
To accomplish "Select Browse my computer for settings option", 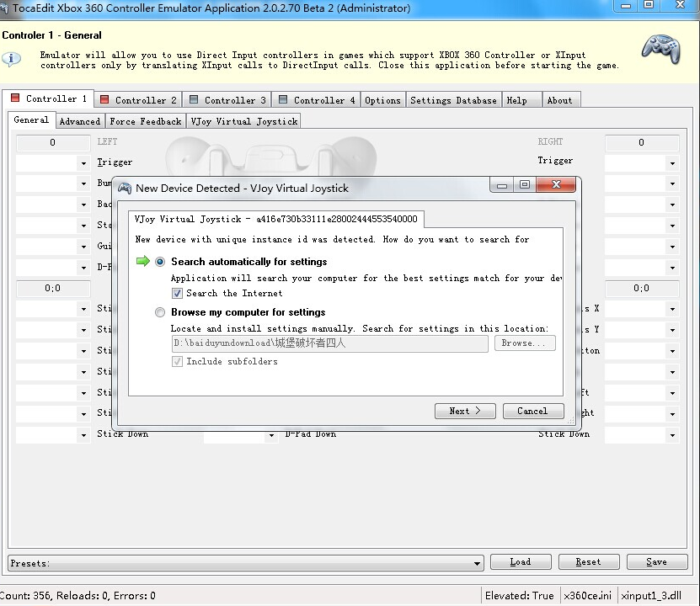I will coord(160,312).
